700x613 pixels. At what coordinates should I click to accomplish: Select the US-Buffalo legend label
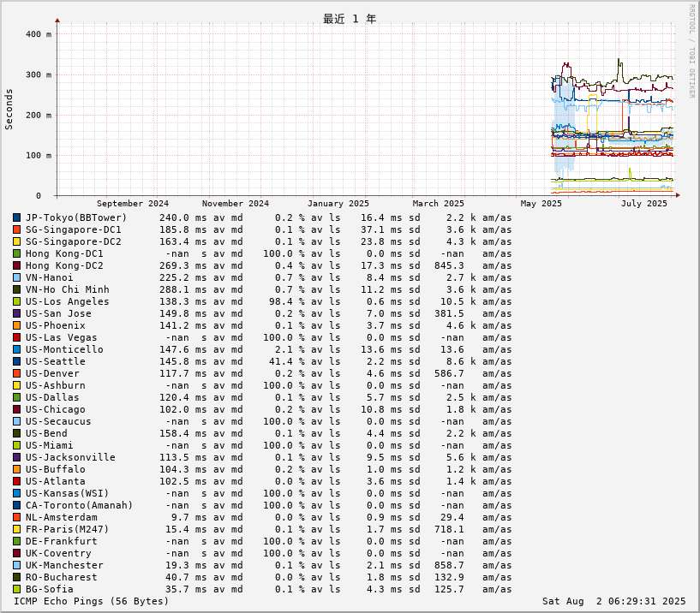pos(56,469)
